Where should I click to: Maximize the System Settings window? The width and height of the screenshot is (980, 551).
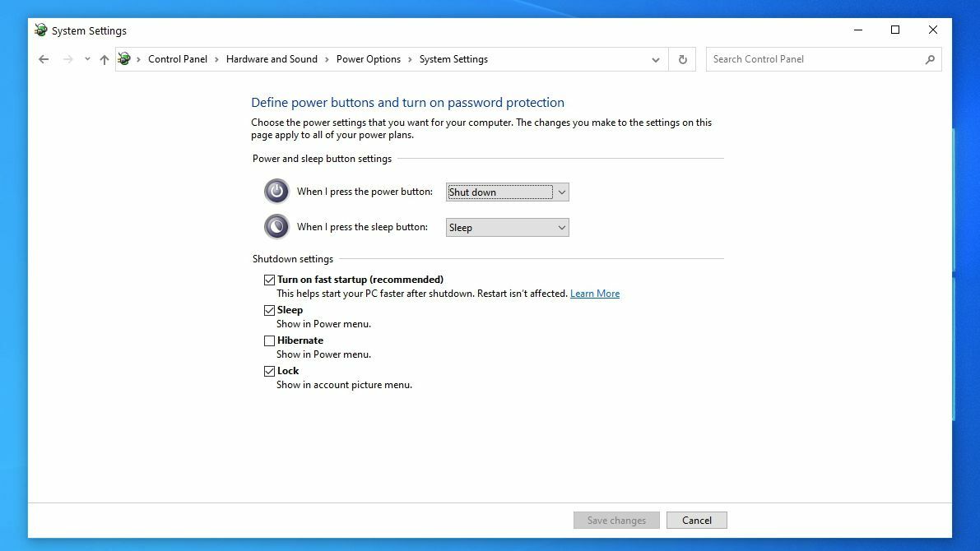[x=895, y=30]
